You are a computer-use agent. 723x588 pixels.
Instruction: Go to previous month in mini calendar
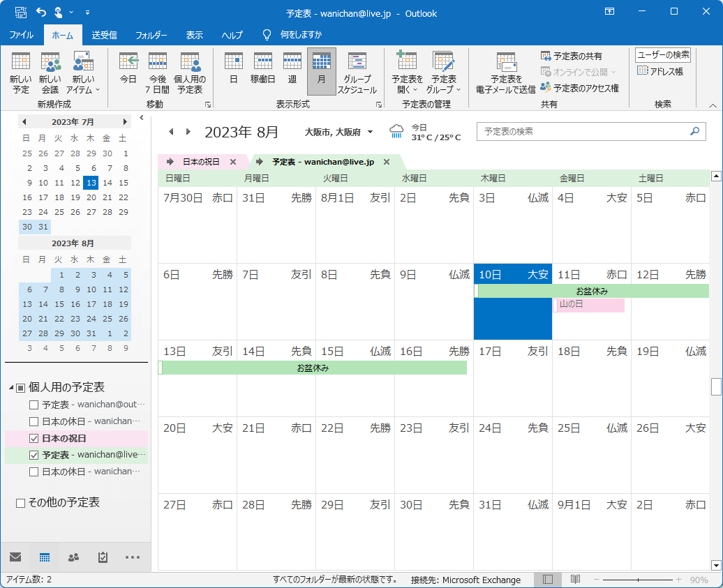coord(24,121)
